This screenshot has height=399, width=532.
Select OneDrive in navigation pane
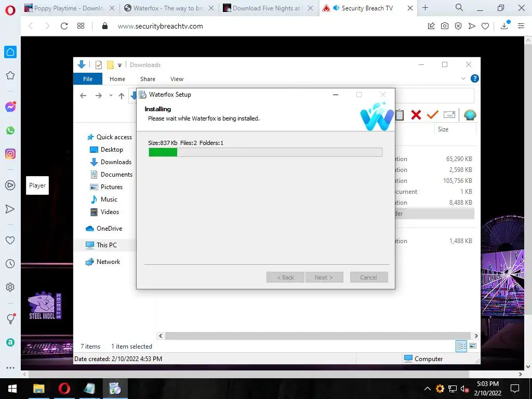click(x=104, y=229)
